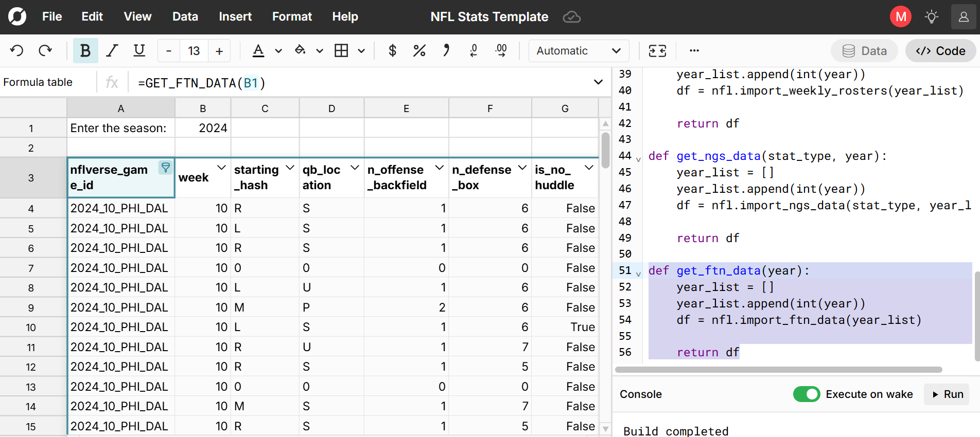Open the Insert menu
This screenshot has height=437, width=980.
pyautogui.click(x=235, y=17)
